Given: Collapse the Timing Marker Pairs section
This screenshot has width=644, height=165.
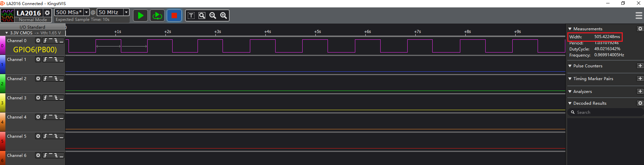Looking at the screenshot, I should pos(570,79).
